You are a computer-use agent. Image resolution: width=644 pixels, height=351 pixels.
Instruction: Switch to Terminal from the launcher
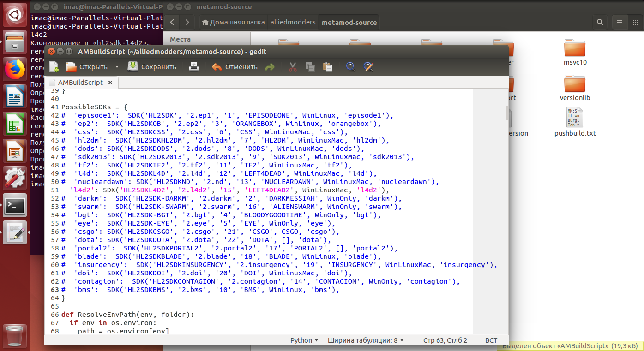[x=15, y=205]
